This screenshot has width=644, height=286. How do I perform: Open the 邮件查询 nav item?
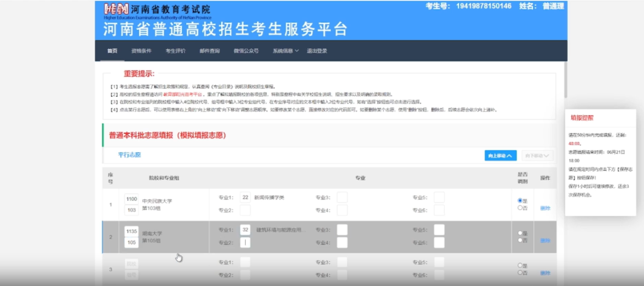coord(209,51)
